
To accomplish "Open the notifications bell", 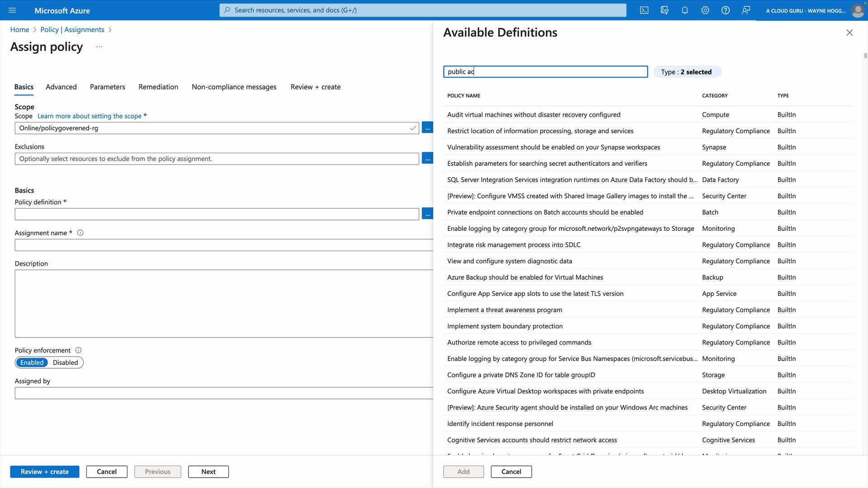I will pos(685,10).
